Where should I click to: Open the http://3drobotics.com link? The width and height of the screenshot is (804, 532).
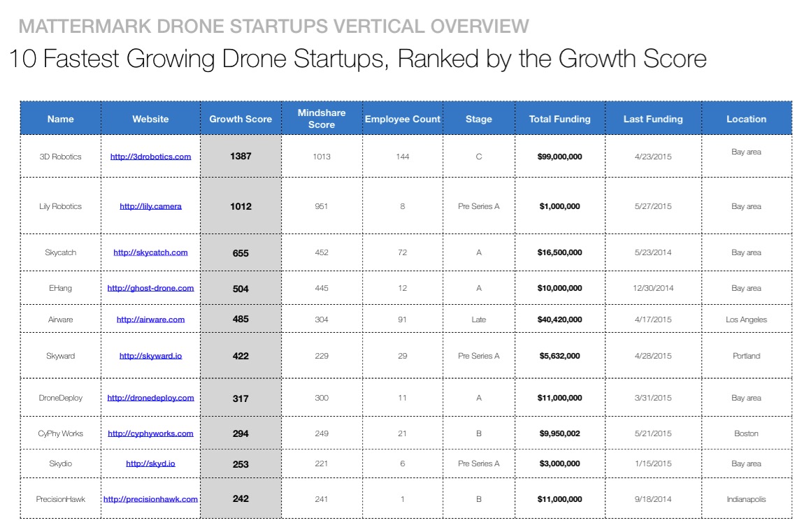click(151, 157)
